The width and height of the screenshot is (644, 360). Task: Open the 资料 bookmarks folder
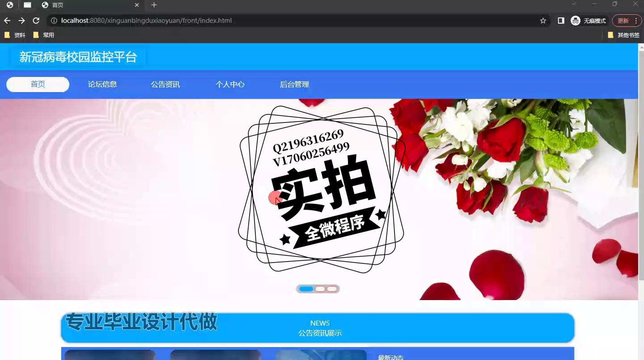15,35
